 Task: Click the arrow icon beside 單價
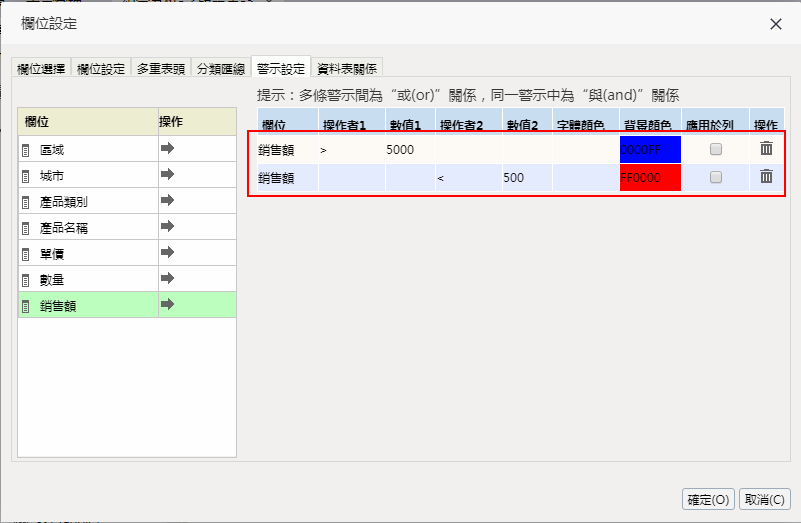[x=167, y=253]
